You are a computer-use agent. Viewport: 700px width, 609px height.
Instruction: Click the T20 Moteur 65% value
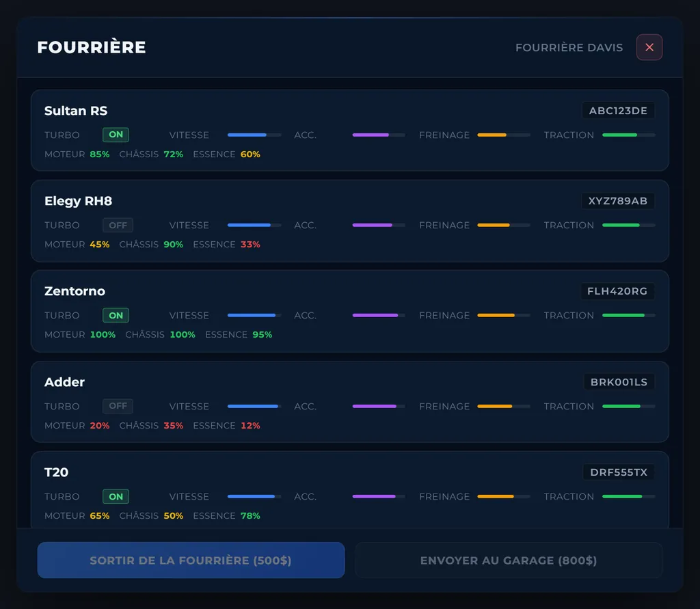100,516
